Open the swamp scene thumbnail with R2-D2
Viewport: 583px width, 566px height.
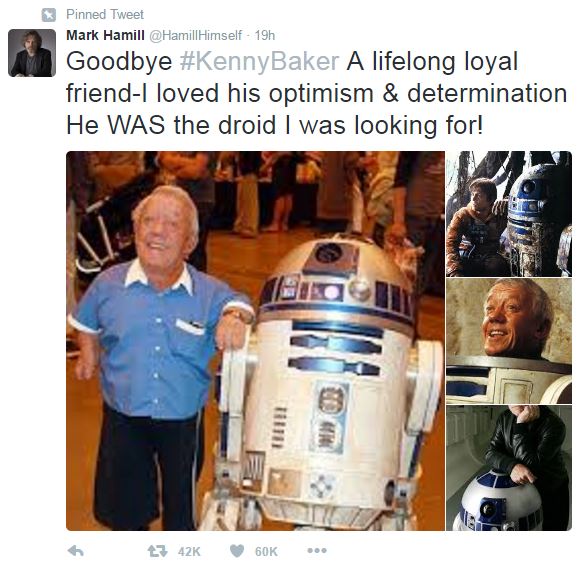point(509,214)
